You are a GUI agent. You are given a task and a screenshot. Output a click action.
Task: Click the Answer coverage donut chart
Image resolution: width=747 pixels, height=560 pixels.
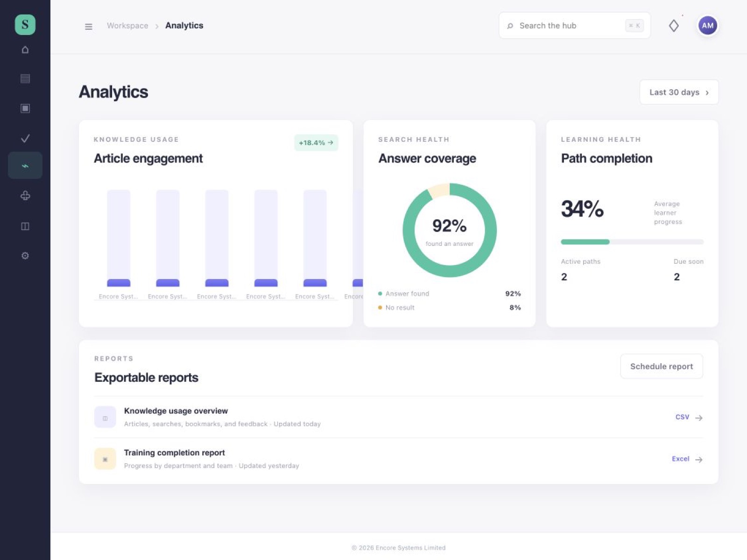click(450, 230)
